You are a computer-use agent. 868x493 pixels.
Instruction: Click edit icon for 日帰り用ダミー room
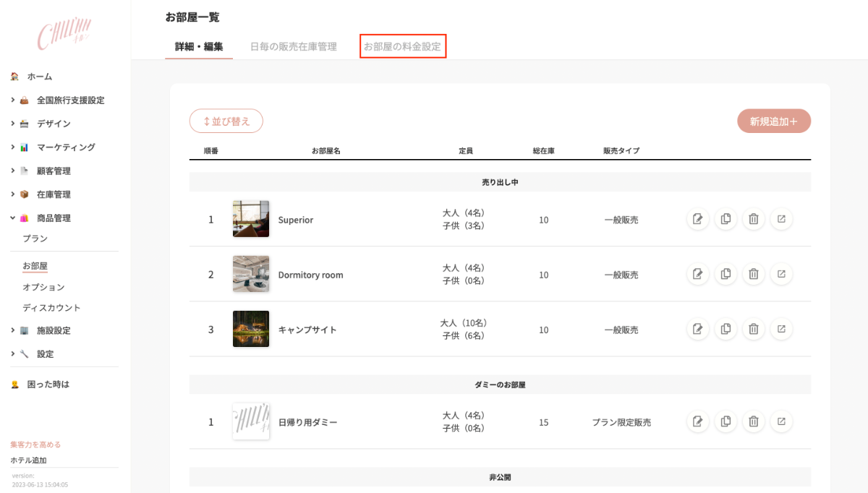click(x=697, y=421)
